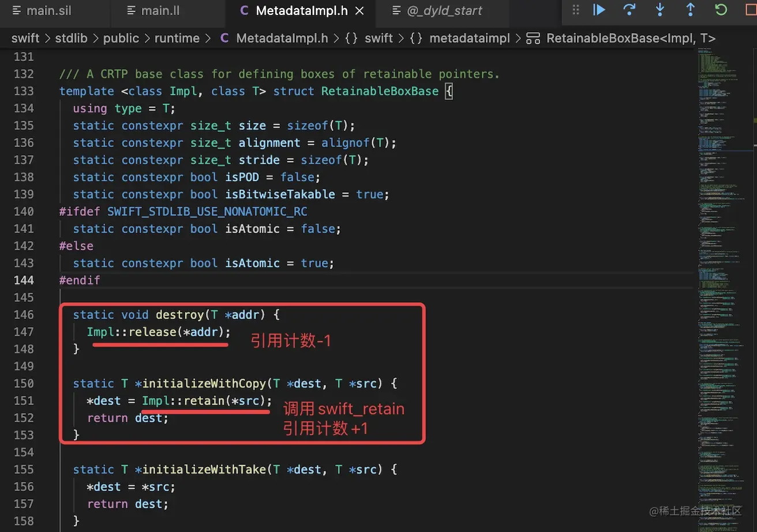Open the runtime breadcrumb folder
The image size is (757, 532).
(177, 38)
